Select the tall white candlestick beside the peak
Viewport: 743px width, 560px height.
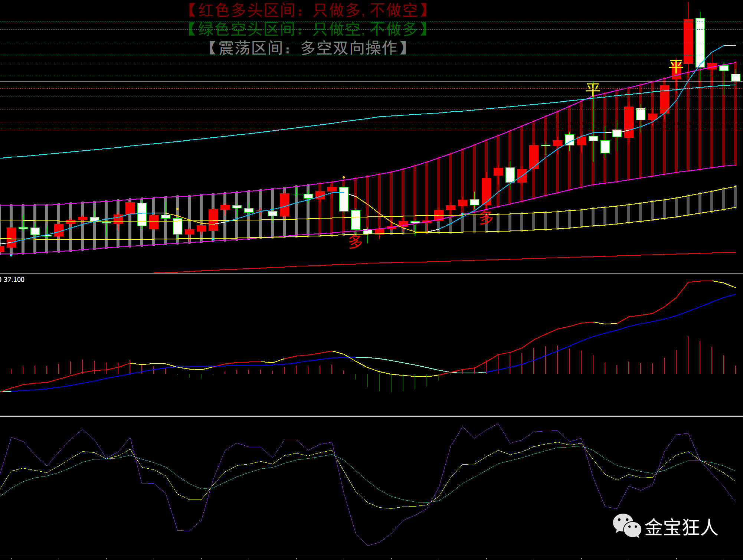[x=700, y=43]
